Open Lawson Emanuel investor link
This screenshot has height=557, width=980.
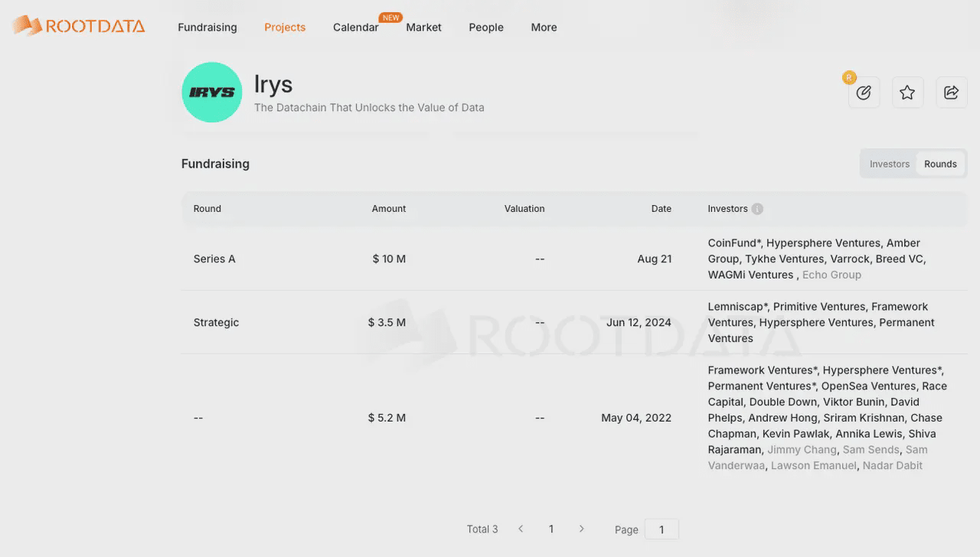click(814, 465)
